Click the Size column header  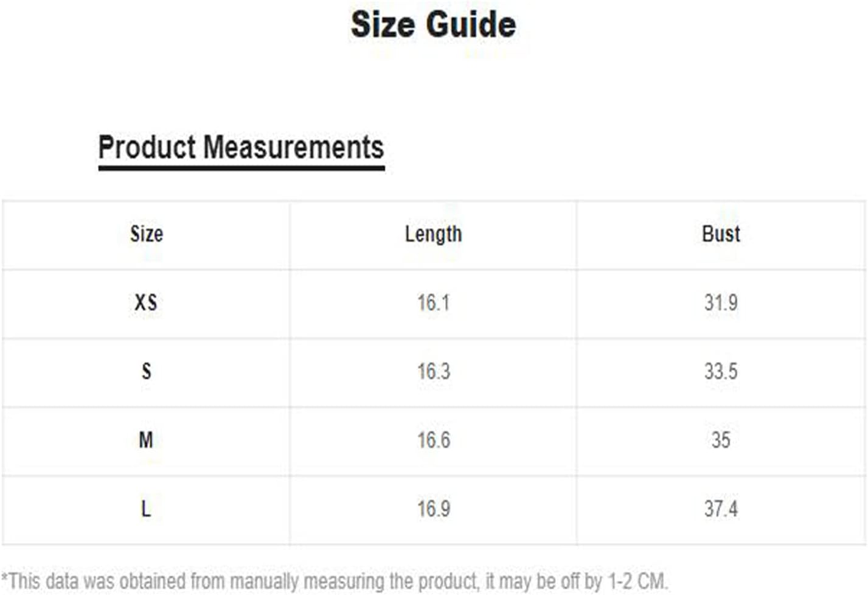click(x=147, y=234)
